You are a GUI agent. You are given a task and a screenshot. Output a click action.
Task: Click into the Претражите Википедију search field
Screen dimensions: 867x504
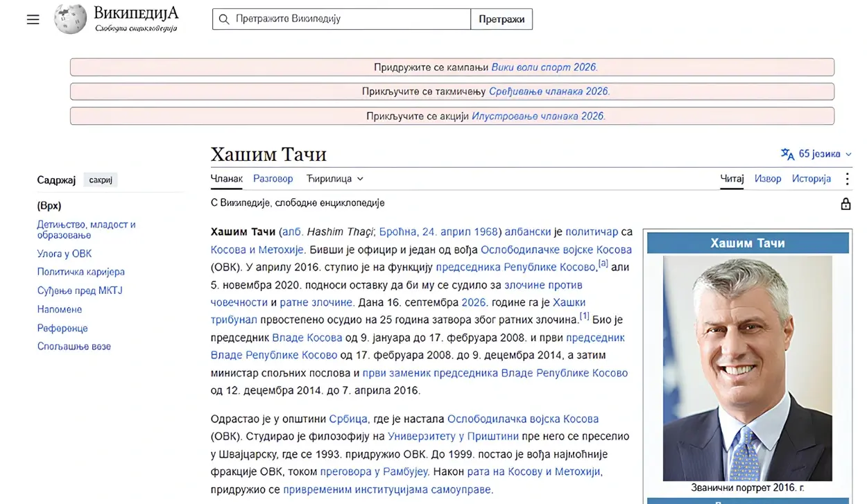coord(341,19)
